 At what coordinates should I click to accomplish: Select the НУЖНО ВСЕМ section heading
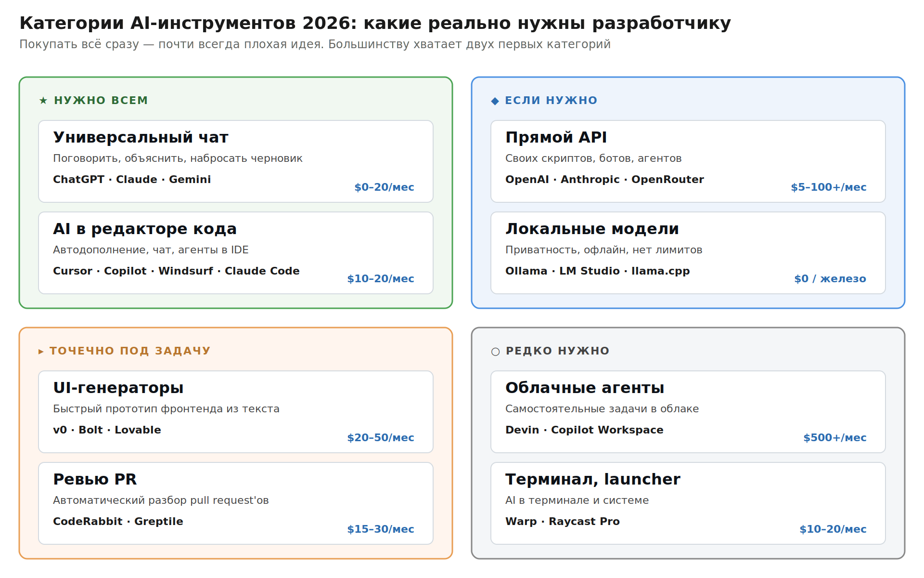click(x=101, y=100)
